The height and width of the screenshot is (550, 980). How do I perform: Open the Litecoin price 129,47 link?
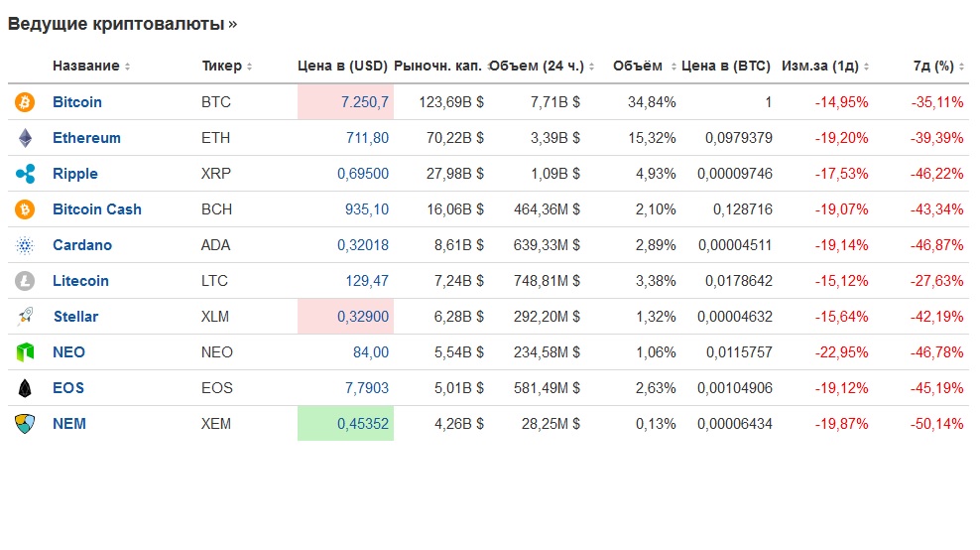(367, 281)
